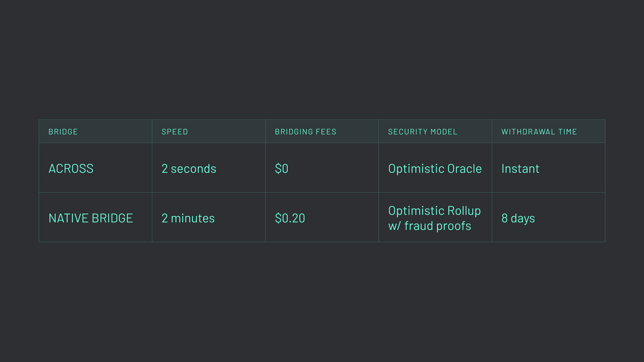
Task: Click the BRIDGE column header
Action: point(63,132)
